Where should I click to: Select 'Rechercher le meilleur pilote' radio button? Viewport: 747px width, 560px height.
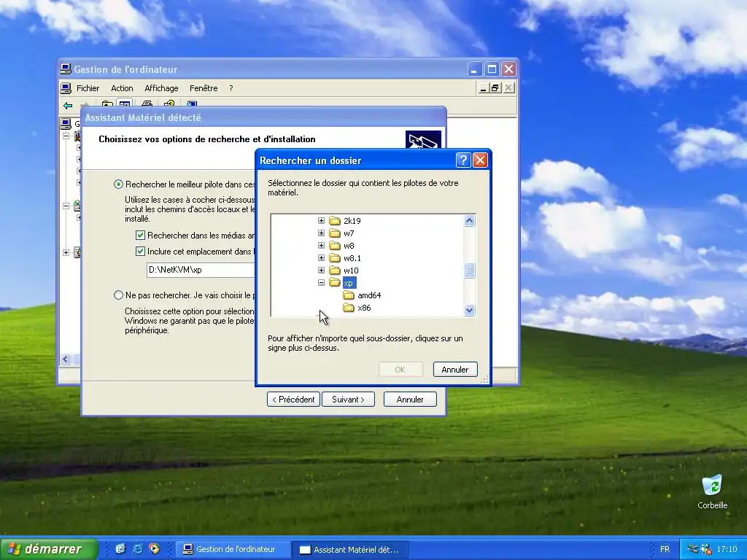pyautogui.click(x=119, y=184)
